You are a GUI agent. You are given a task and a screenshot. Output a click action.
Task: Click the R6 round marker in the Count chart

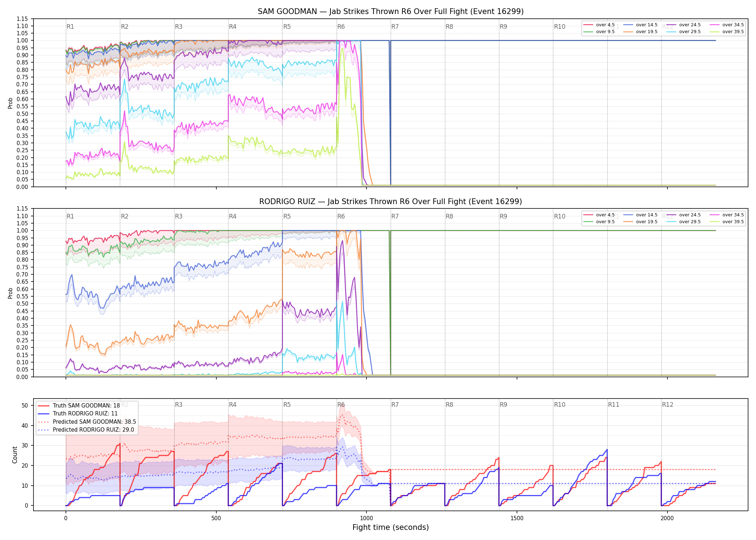[x=341, y=405]
